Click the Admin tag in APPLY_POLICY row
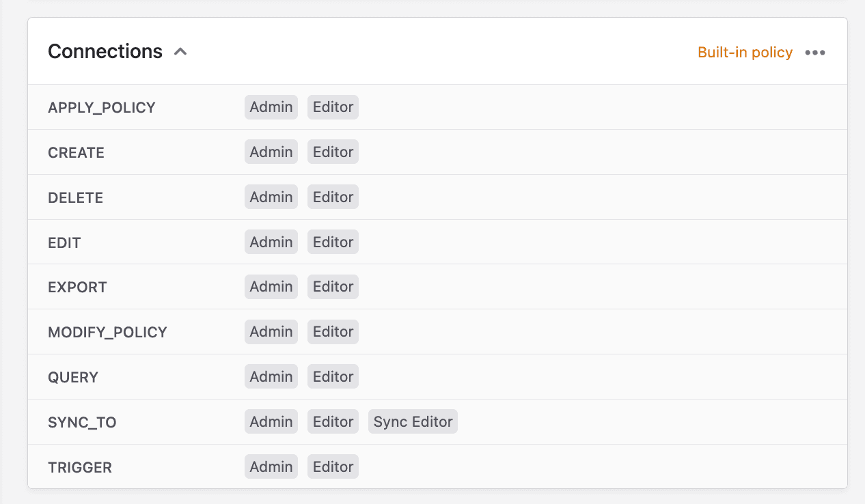 (x=271, y=107)
